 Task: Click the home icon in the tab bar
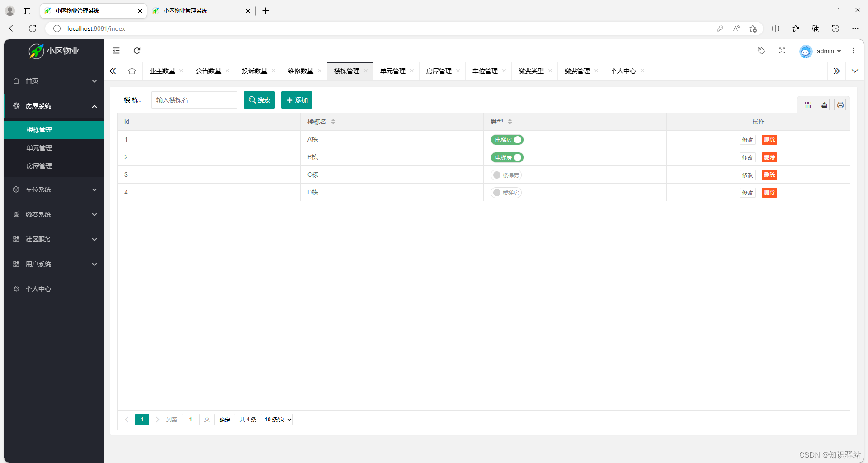pyautogui.click(x=132, y=71)
